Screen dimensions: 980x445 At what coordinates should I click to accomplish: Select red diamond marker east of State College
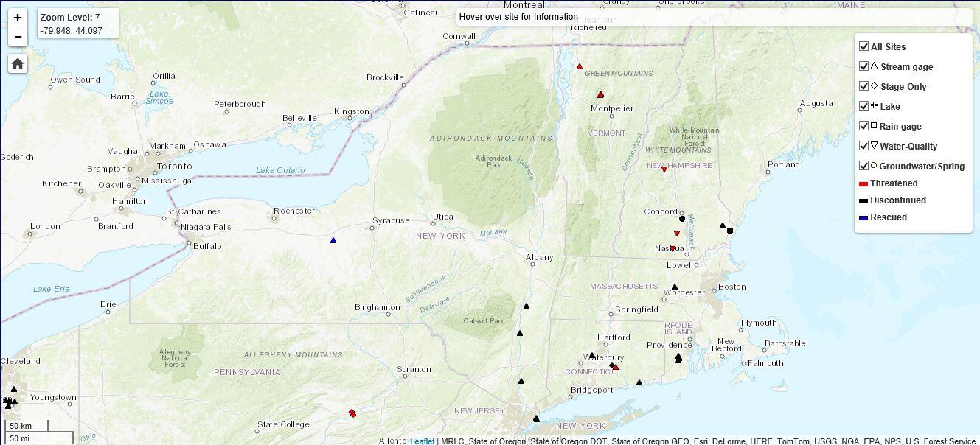coord(352,413)
